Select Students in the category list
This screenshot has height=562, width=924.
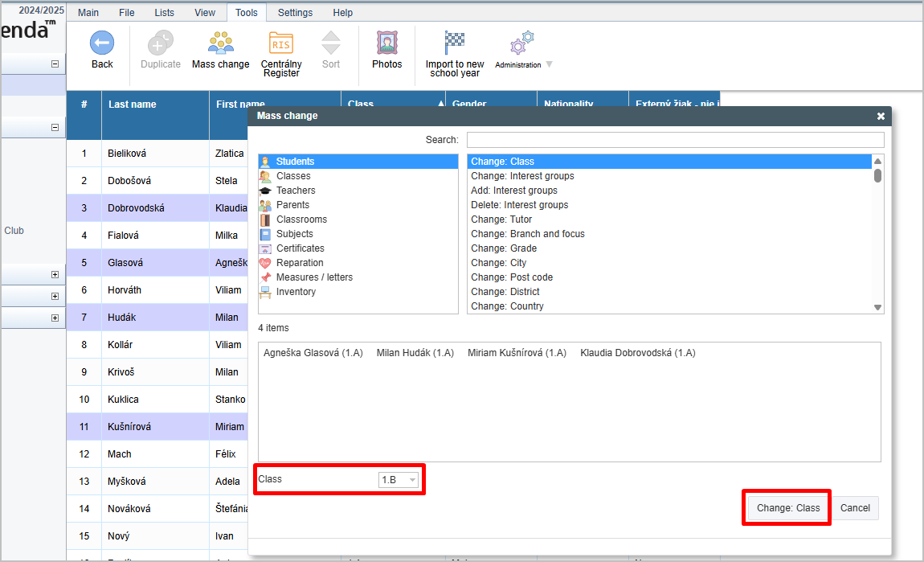pyautogui.click(x=358, y=162)
